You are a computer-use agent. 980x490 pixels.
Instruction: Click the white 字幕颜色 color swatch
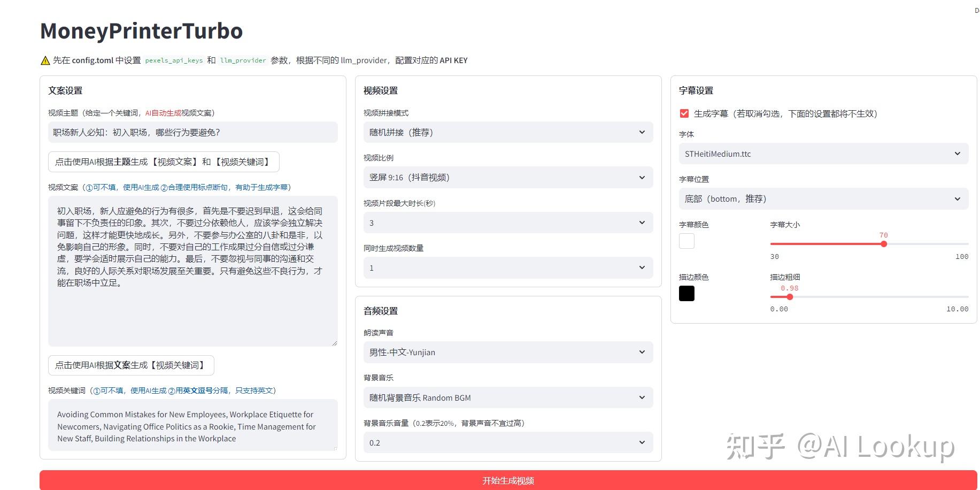[686, 241]
